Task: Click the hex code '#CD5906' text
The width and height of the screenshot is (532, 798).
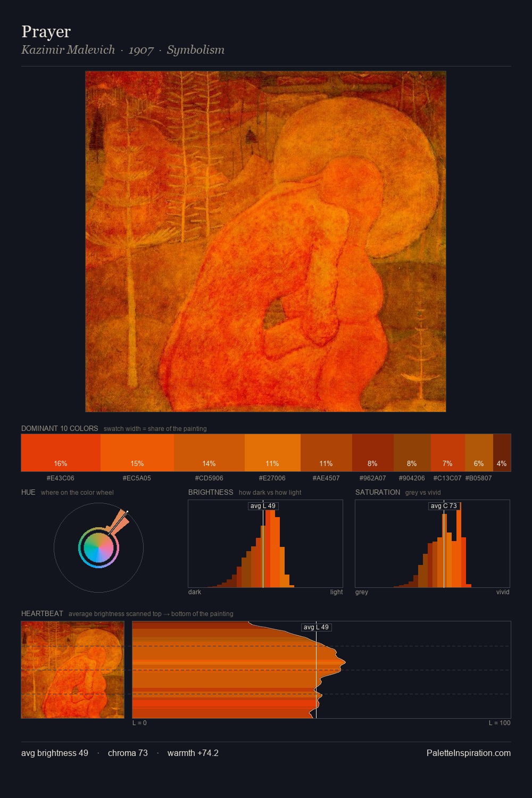Action: (209, 478)
